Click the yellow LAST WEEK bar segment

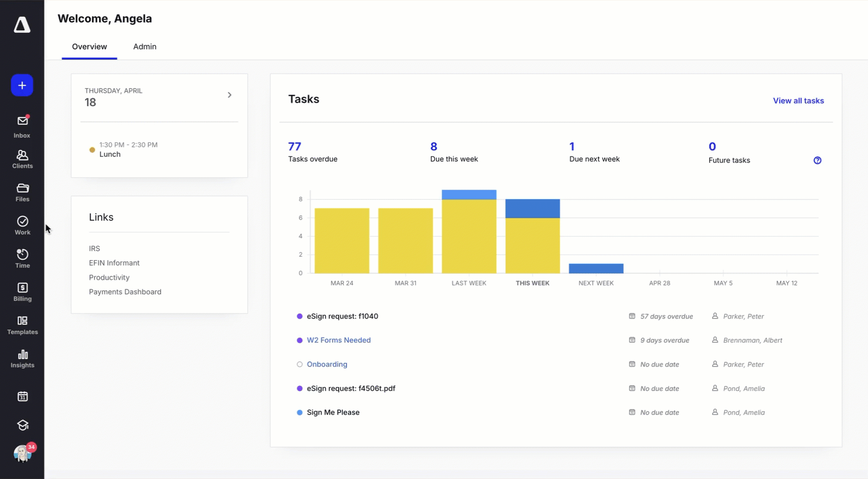point(469,236)
